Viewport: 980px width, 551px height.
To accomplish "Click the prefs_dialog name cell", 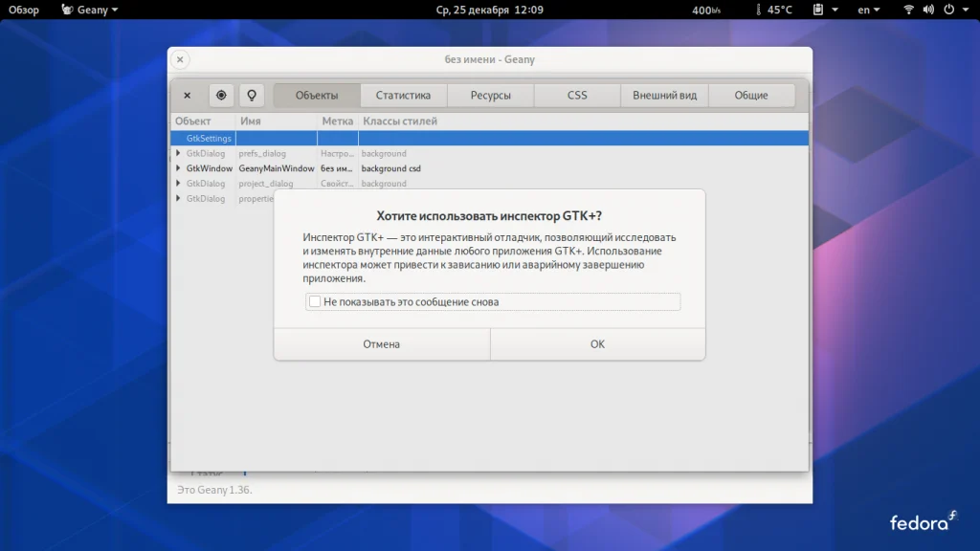I will [277, 153].
